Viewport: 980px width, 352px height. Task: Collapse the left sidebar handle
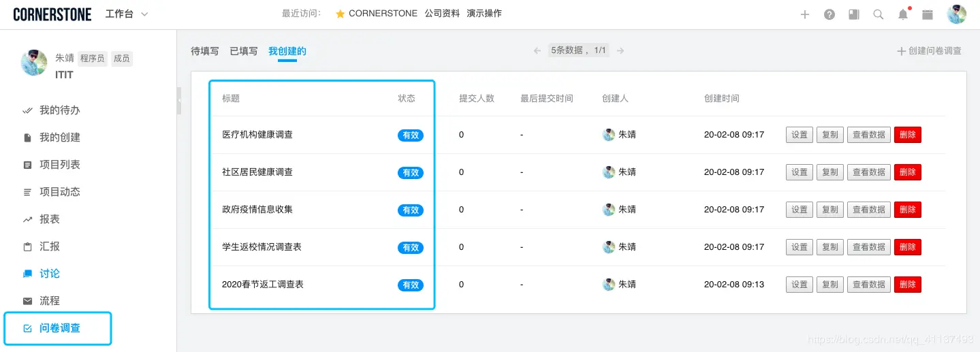tap(179, 100)
